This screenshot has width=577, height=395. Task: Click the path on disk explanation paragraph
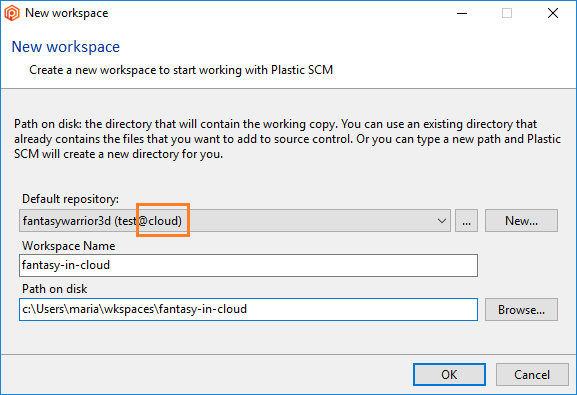[x=287, y=139]
